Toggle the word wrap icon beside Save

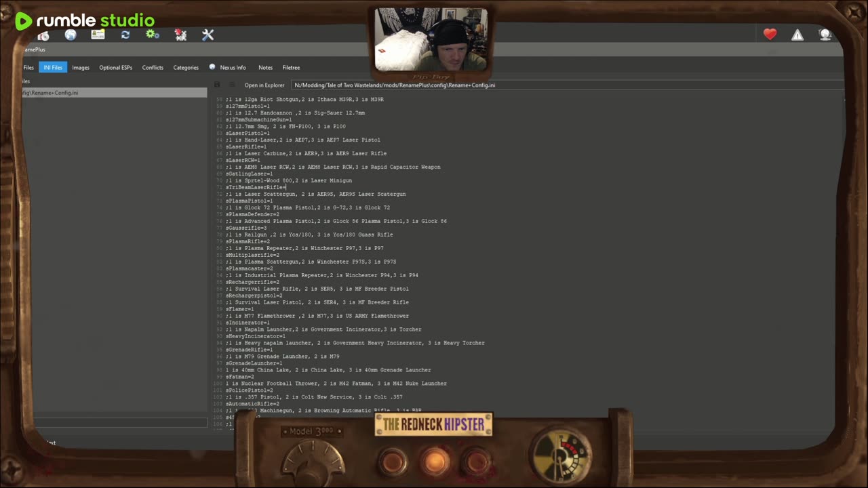coord(231,85)
